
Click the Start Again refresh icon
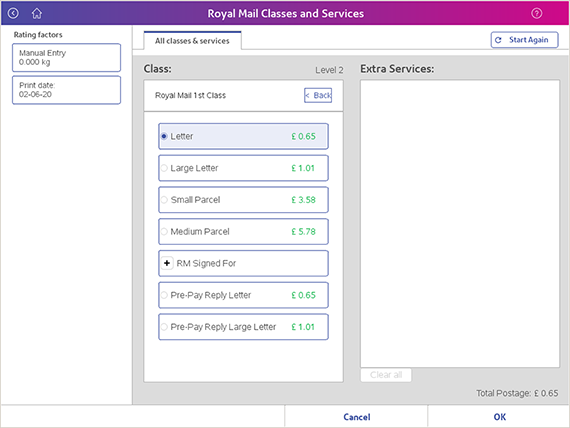pos(498,40)
